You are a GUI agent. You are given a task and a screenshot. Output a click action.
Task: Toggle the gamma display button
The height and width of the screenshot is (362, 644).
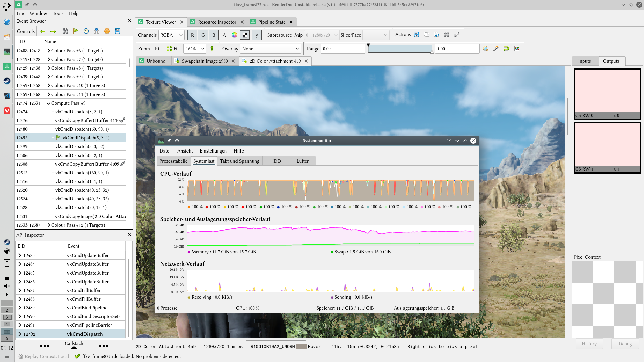[257, 35]
